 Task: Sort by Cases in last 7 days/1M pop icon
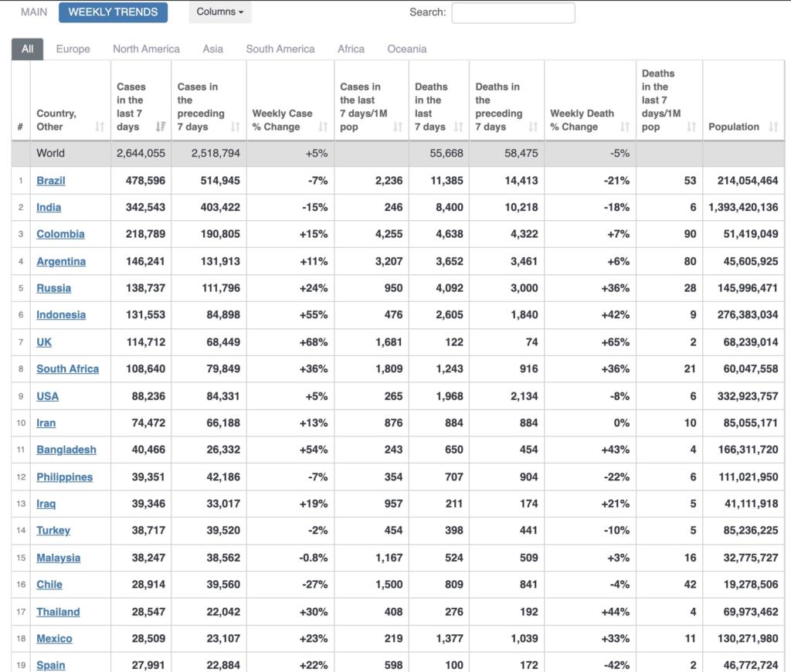click(398, 127)
